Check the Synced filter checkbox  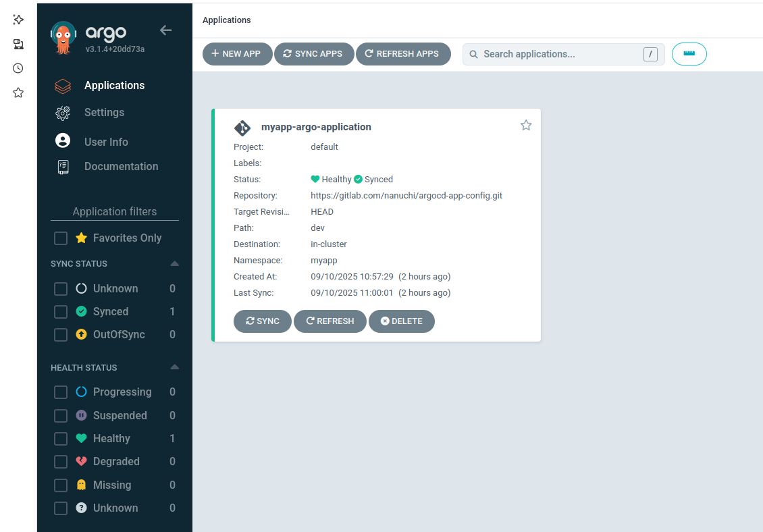coord(61,312)
